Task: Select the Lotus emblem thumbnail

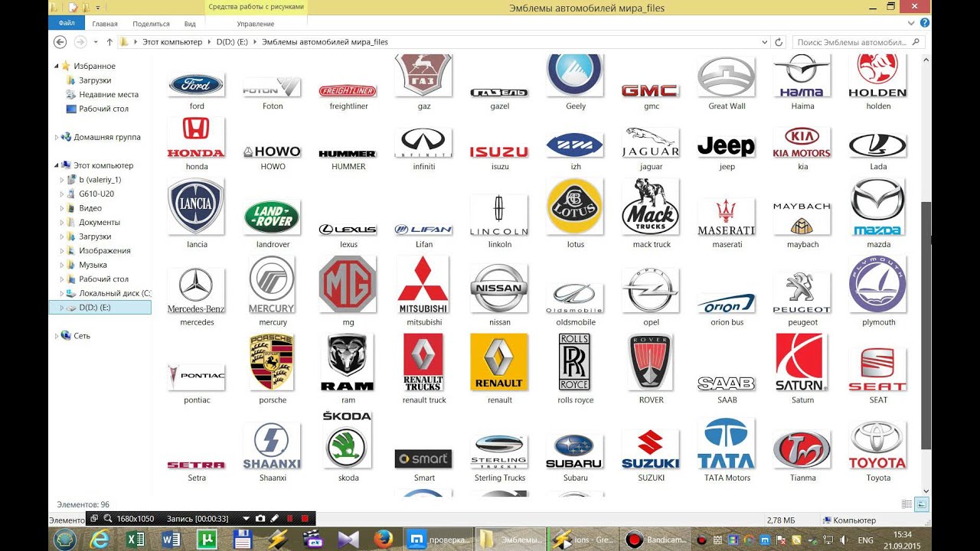Action: pyautogui.click(x=575, y=207)
